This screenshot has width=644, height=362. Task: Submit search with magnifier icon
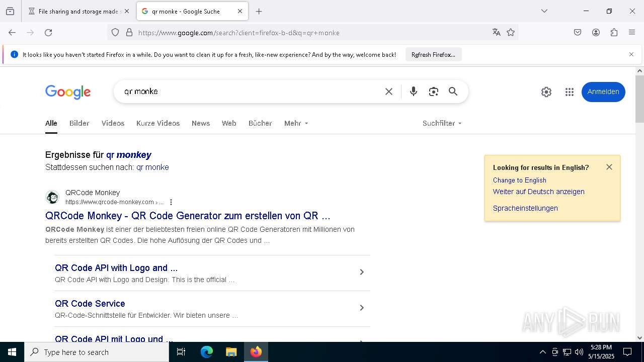tap(453, 92)
